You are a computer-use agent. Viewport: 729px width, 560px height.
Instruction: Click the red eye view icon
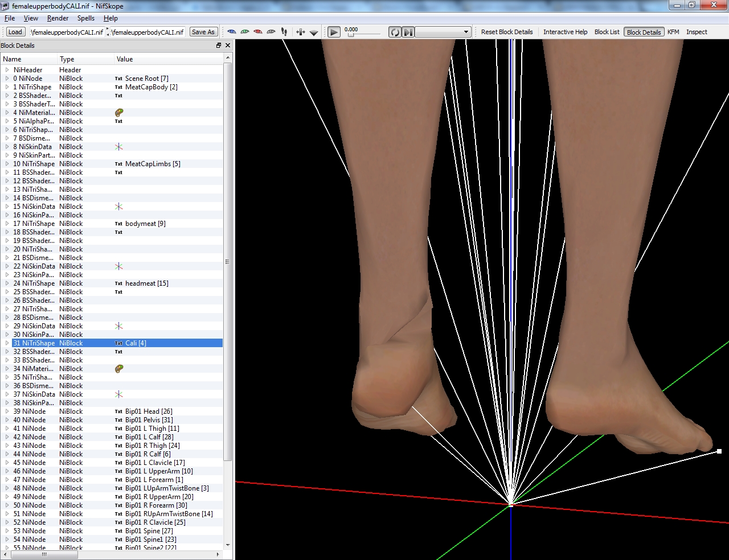click(x=258, y=32)
